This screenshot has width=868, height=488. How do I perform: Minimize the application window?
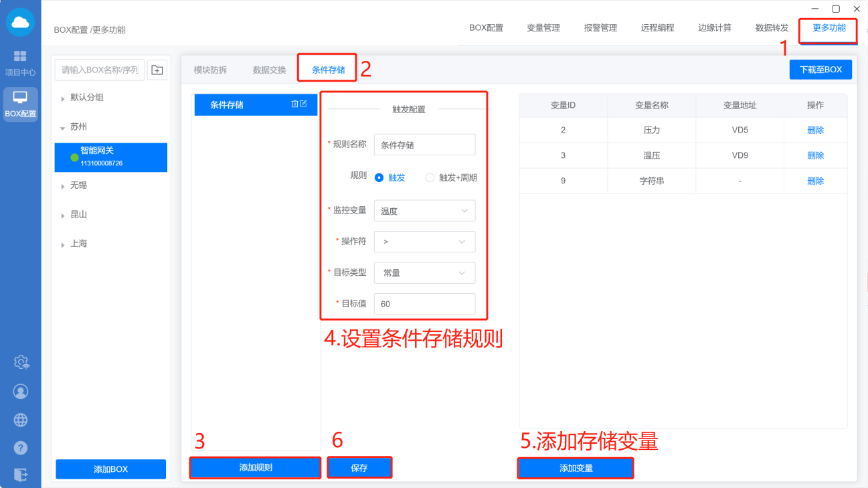(815, 9)
